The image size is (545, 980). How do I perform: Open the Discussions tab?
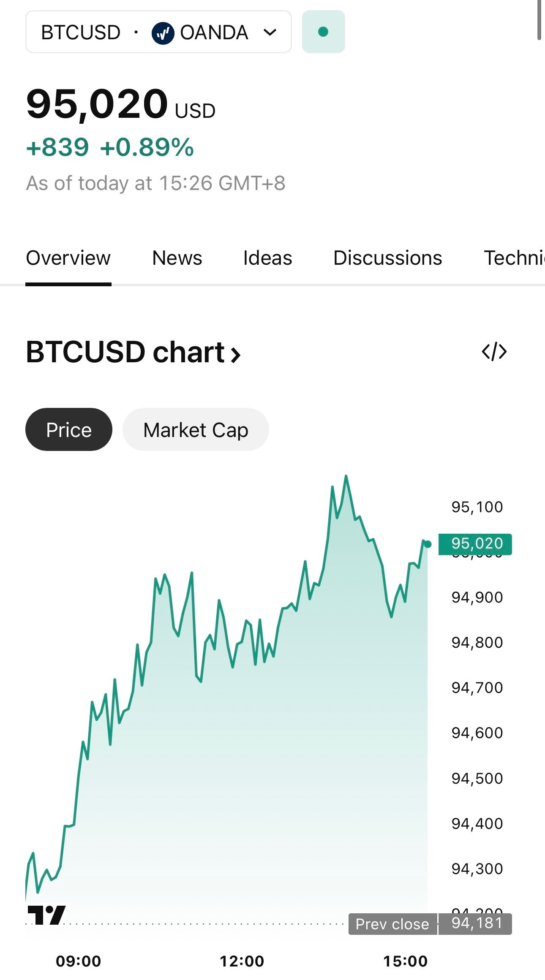pyautogui.click(x=388, y=258)
